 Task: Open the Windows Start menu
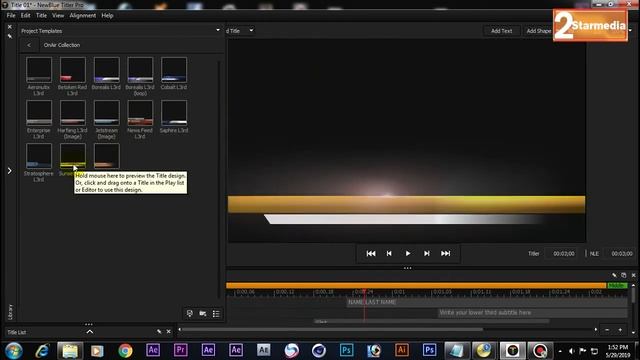point(13,351)
